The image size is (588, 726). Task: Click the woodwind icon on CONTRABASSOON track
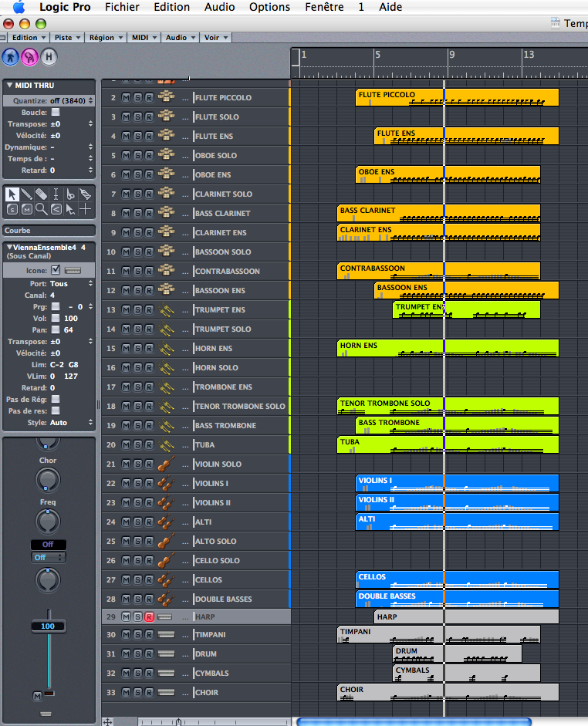point(166,271)
